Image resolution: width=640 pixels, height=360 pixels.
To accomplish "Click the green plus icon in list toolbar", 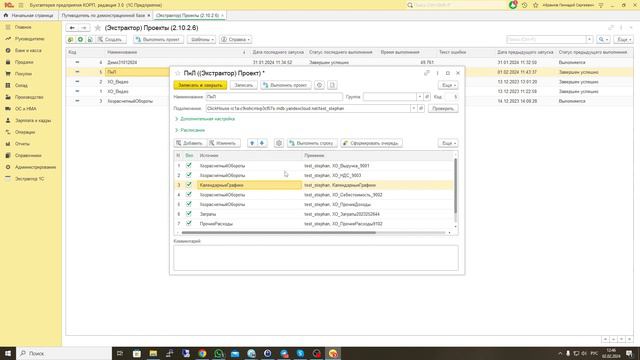I will point(80,40).
